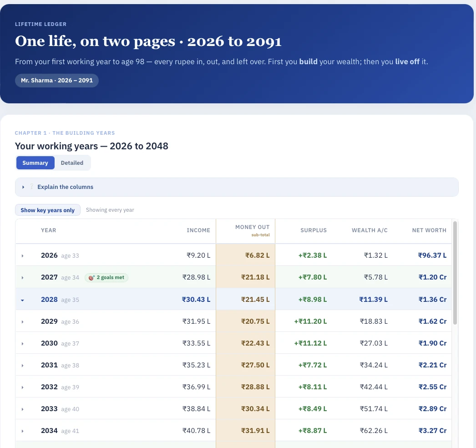Click money out value ₹27.50 L
476x448 pixels.
[255, 365]
